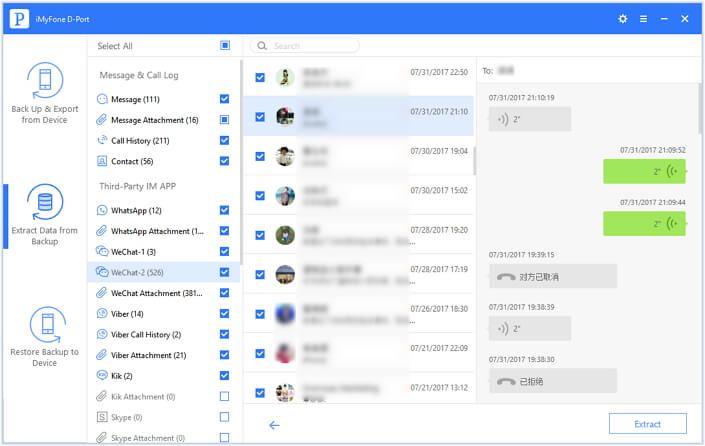Click the search magnifier icon
The width and height of the screenshot is (705, 446).
tap(262, 45)
